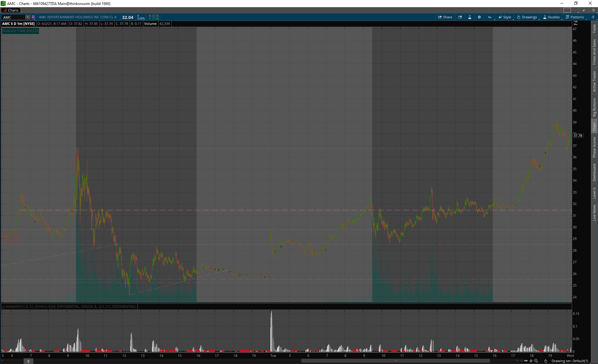Click the crosshair pan icon

click(x=531, y=361)
